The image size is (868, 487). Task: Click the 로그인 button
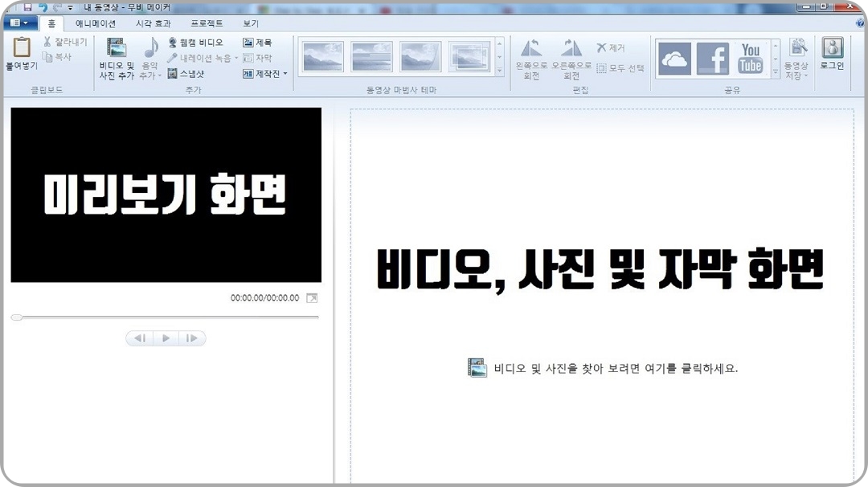point(833,55)
